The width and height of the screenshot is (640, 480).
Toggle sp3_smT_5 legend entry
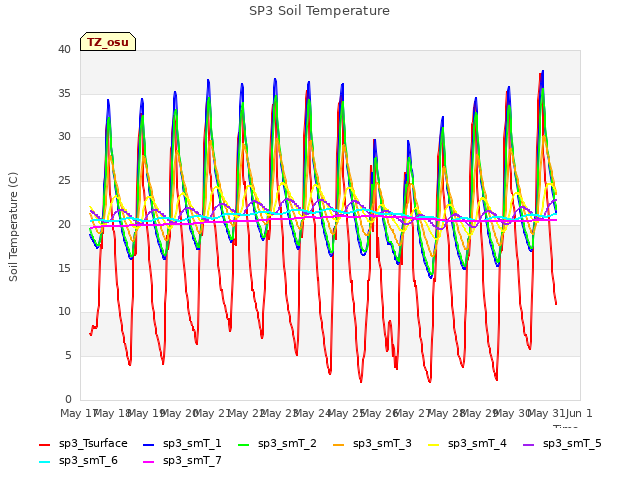coord(562,444)
